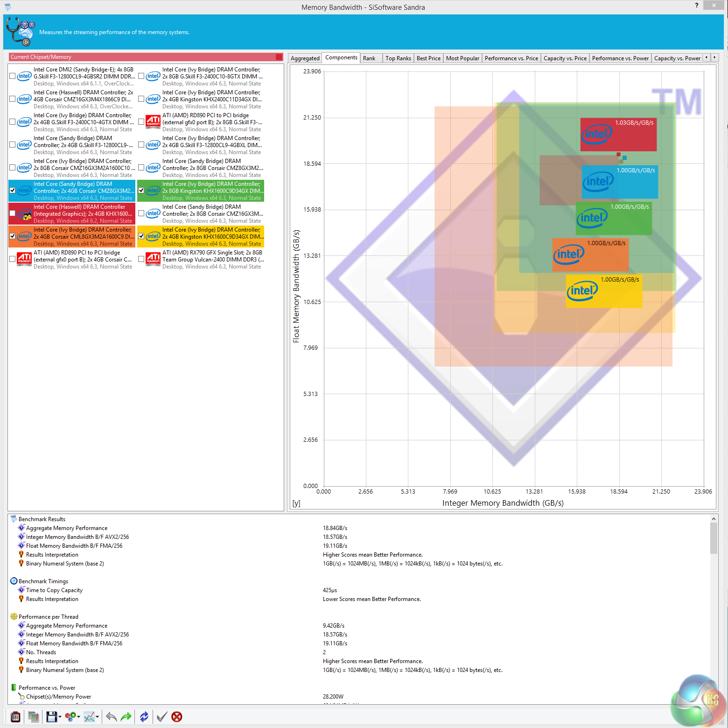Click the blue 1.00GB/s/GB/s chart marker
Image resolution: width=728 pixels, height=728 pixels.
620,182
